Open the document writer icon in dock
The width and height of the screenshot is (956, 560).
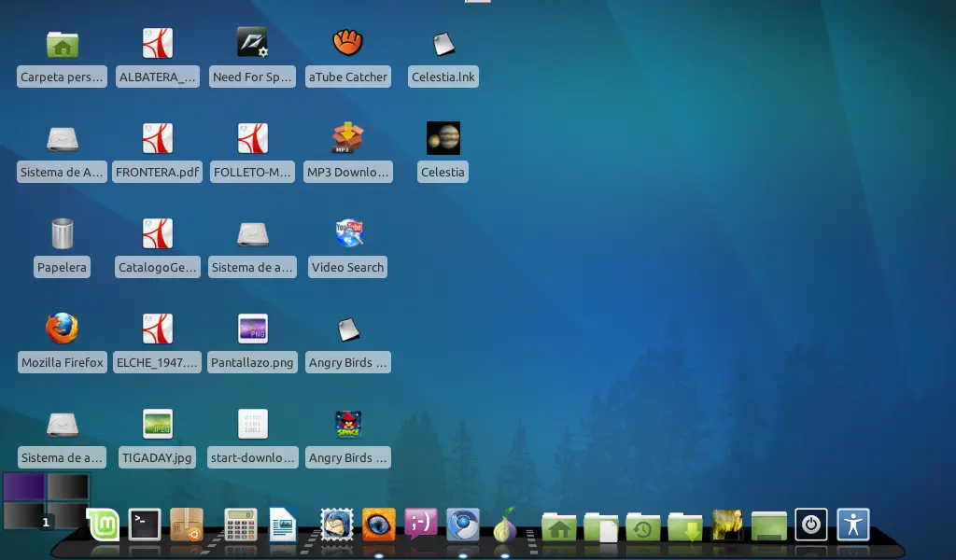[283, 524]
